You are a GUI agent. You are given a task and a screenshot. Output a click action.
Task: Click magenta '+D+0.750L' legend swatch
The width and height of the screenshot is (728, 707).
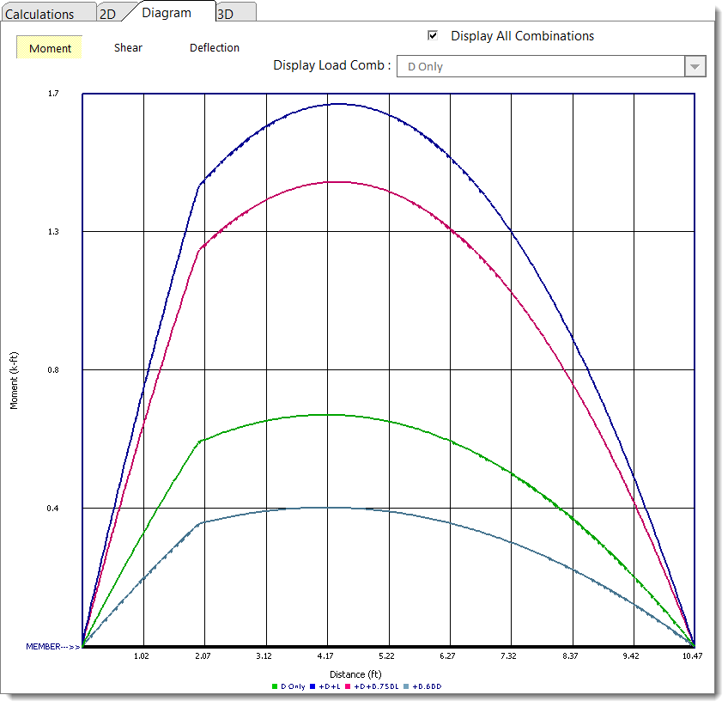(x=349, y=686)
